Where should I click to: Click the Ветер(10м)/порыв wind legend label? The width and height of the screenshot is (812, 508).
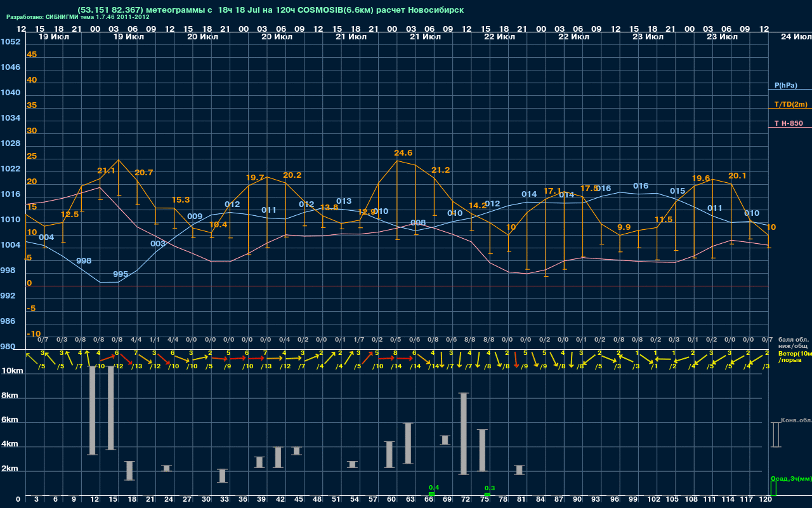coord(794,356)
